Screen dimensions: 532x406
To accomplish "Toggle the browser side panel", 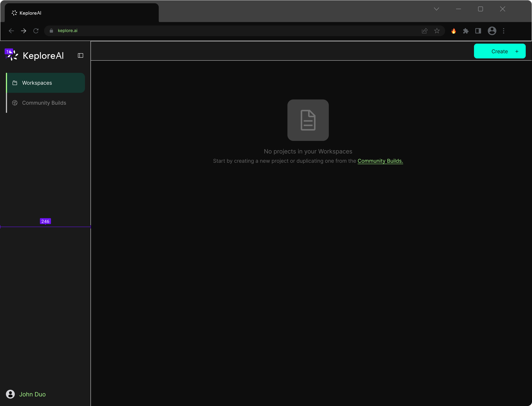I will coord(478,31).
